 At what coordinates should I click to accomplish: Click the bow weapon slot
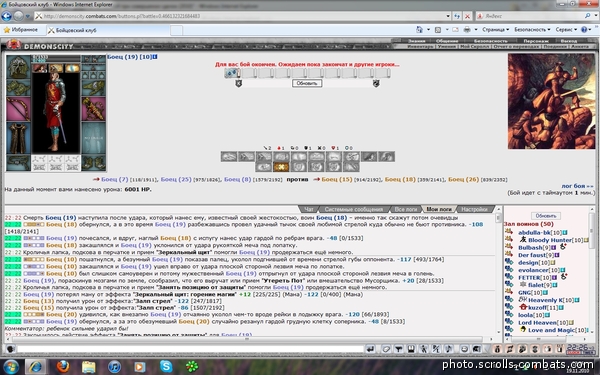pos(18,109)
